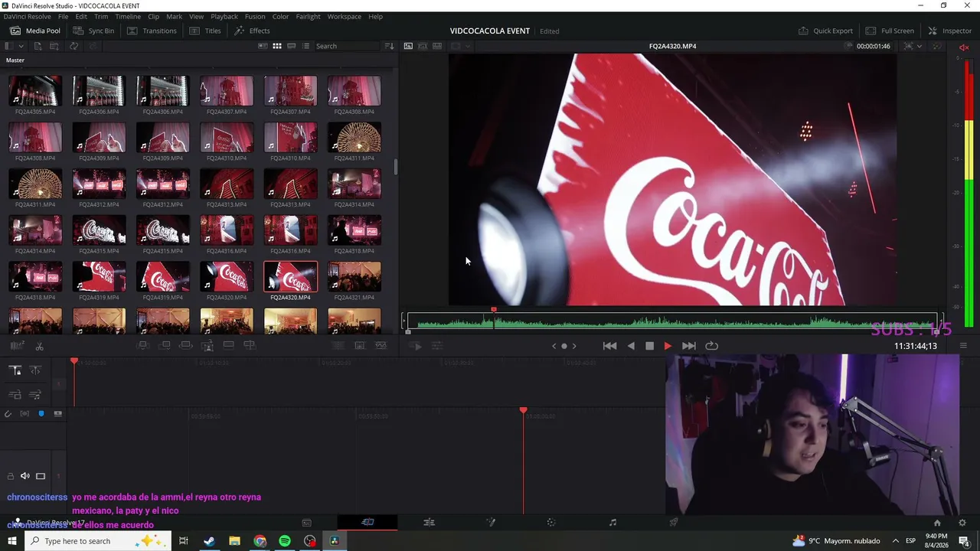This screenshot has width=980, height=551.
Task: Open the Trim menu
Action: [101, 16]
